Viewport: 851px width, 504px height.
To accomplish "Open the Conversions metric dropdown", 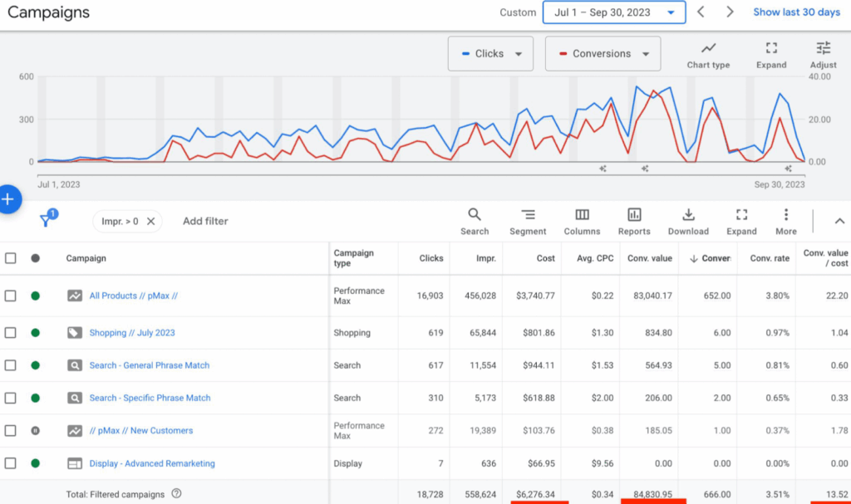I will pos(603,54).
